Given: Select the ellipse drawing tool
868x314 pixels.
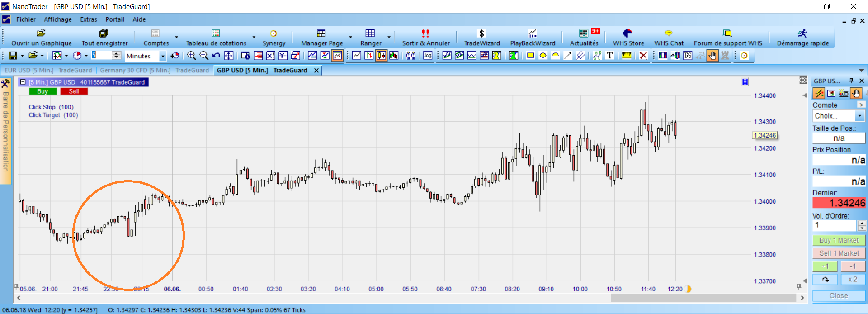Looking at the screenshot, I should [543, 56].
